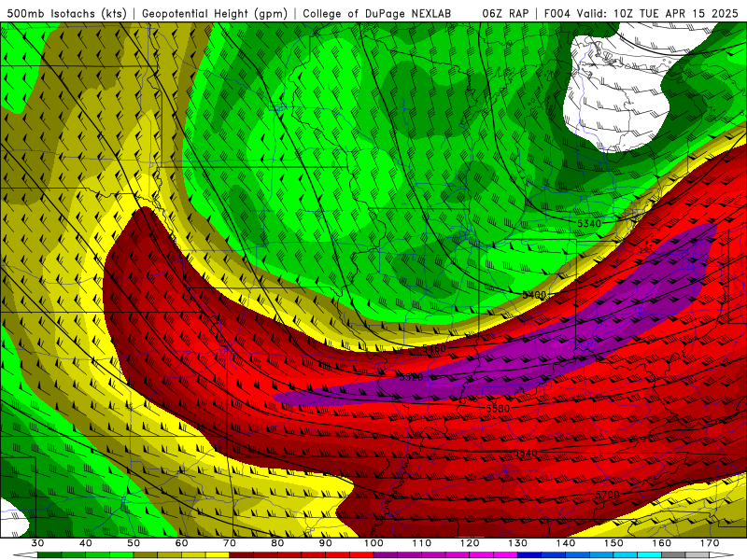Click the "F004 Valid: 10Z TUE APR 15 2025" text
The height and width of the screenshot is (560, 747).
tap(641, 14)
